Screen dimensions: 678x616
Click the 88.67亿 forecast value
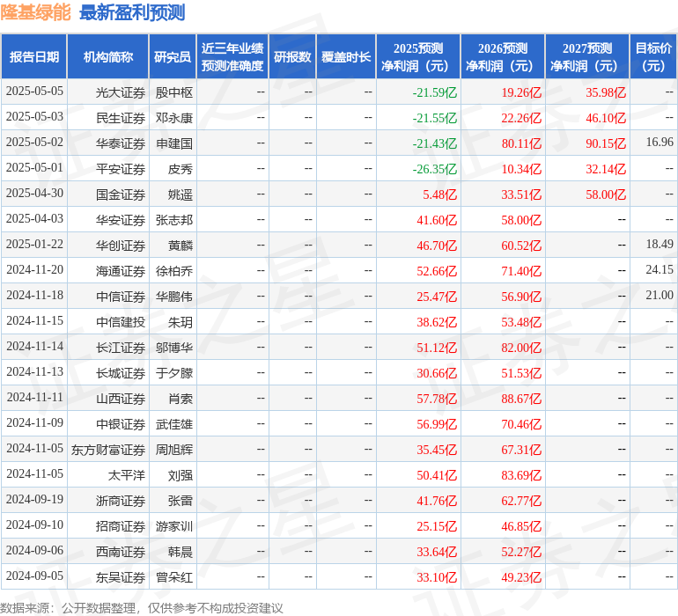click(x=521, y=399)
